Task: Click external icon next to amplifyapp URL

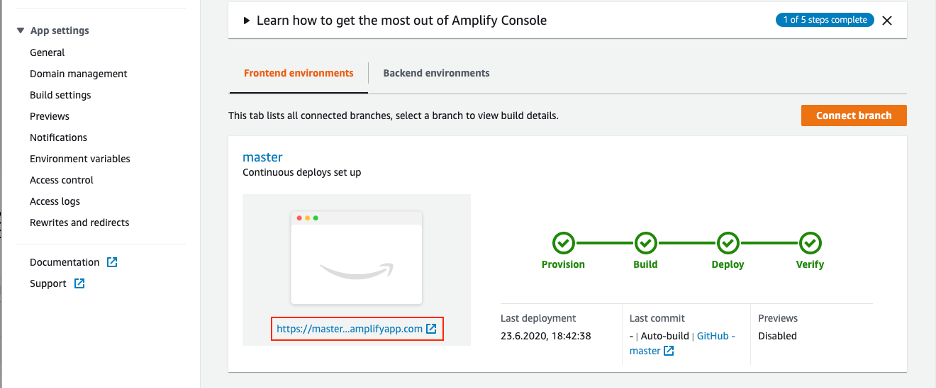Action: [432, 329]
